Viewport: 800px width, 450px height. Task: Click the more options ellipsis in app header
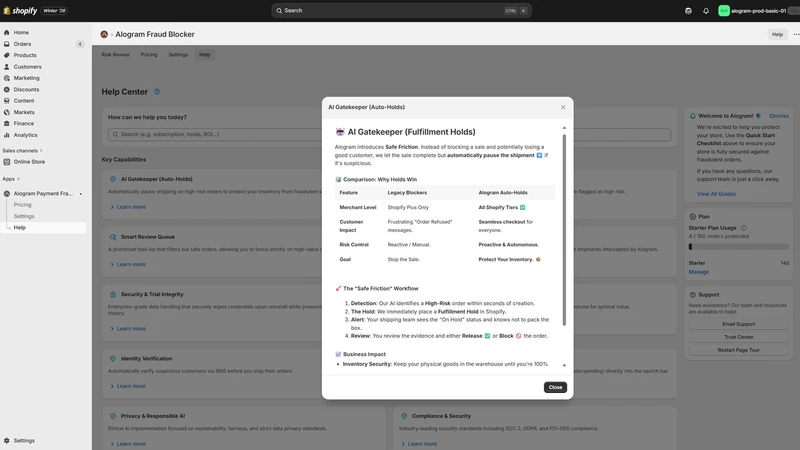[796, 34]
